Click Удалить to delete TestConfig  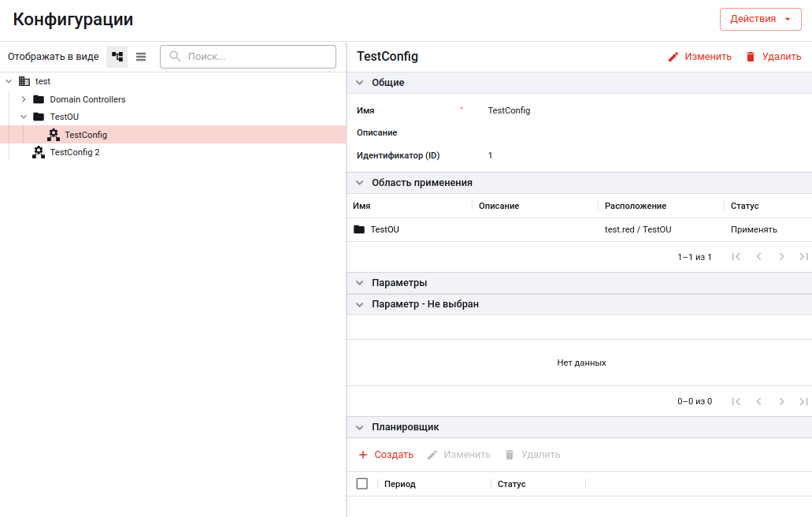[x=773, y=57]
